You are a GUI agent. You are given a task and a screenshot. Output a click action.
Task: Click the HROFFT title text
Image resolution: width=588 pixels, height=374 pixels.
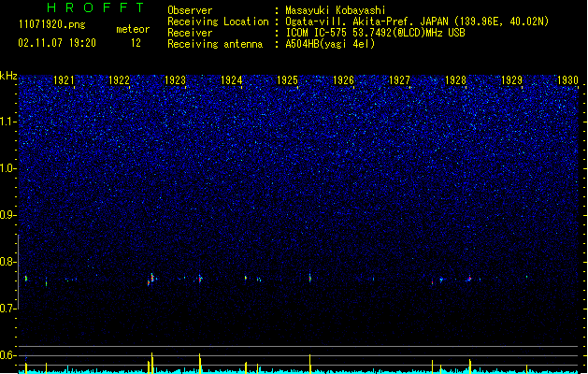tap(95, 7)
